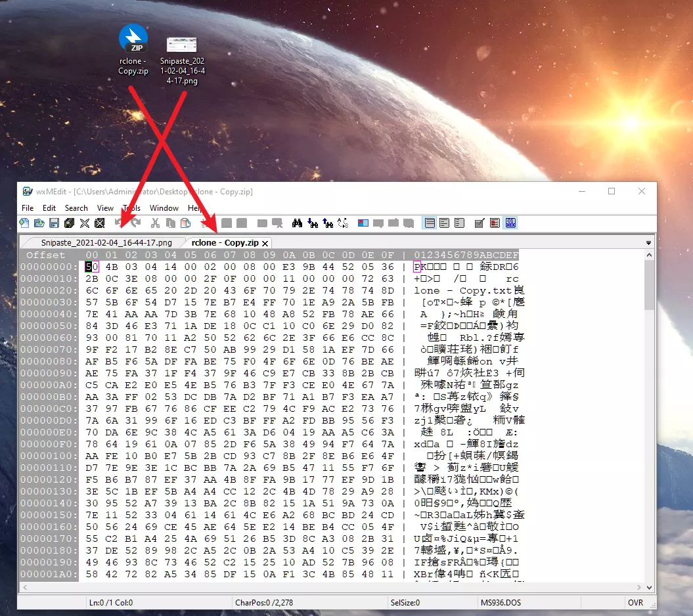Click the 0123456789ABCDEF header text
Viewport: 693px width, 616px height.
pos(466,255)
